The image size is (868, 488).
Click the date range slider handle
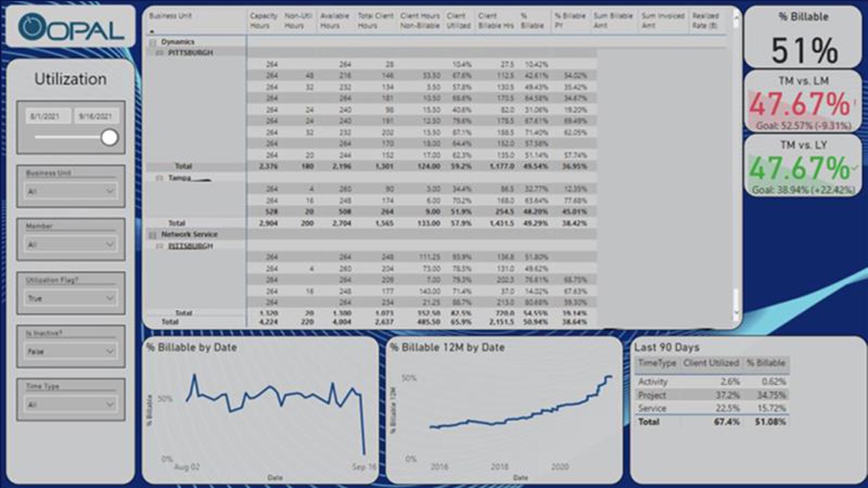(x=109, y=138)
